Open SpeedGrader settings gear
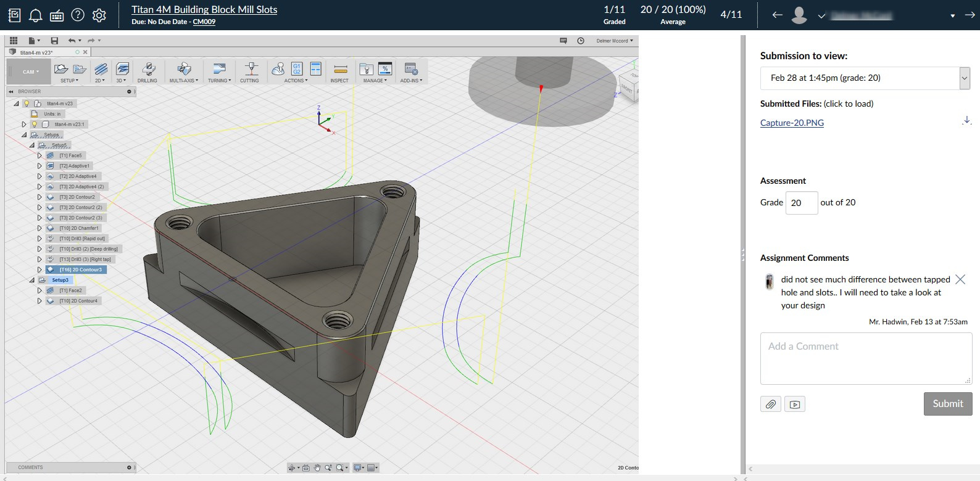This screenshot has height=481, width=980. (x=99, y=15)
